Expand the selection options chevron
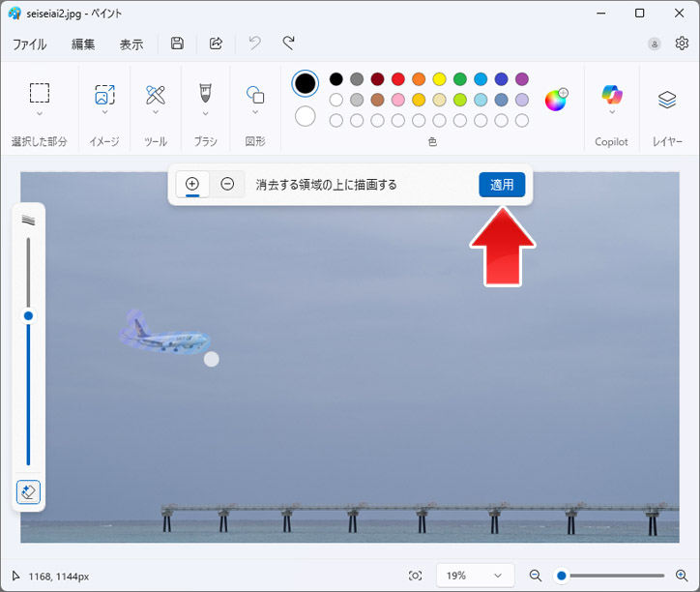 [x=40, y=113]
